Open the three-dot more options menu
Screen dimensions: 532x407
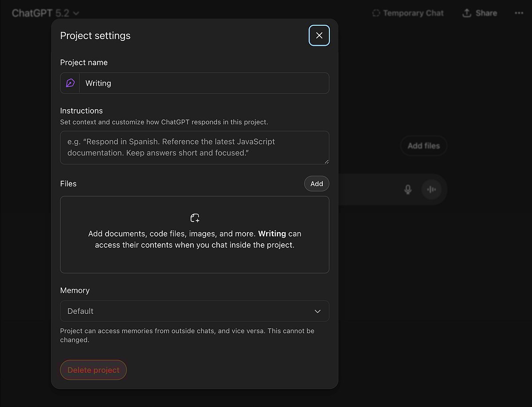pyautogui.click(x=519, y=13)
